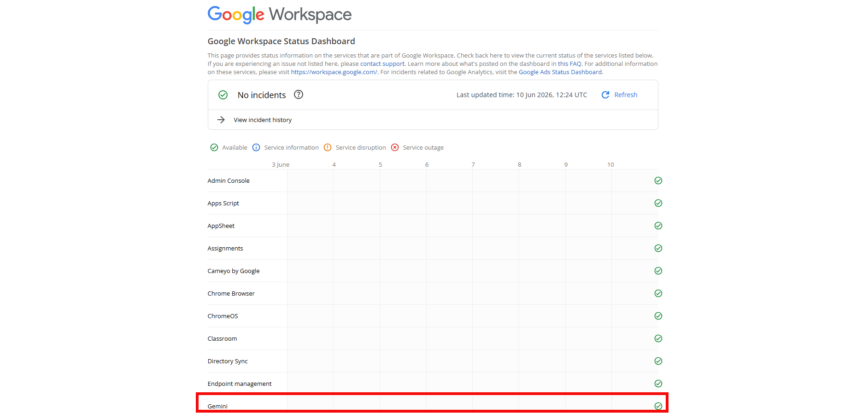Click the Classroom available status icon
Screen dimensions: 868x413
pos(658,338)
